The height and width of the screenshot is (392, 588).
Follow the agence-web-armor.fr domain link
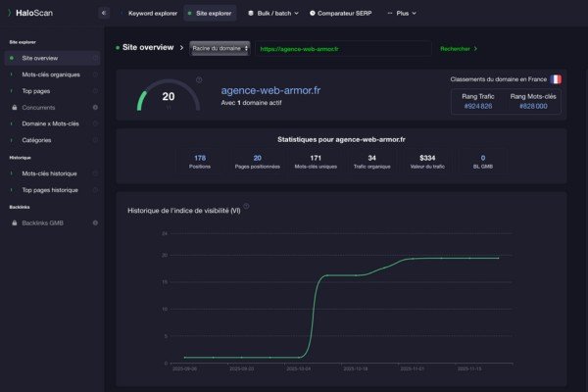(x=270, y=90)
